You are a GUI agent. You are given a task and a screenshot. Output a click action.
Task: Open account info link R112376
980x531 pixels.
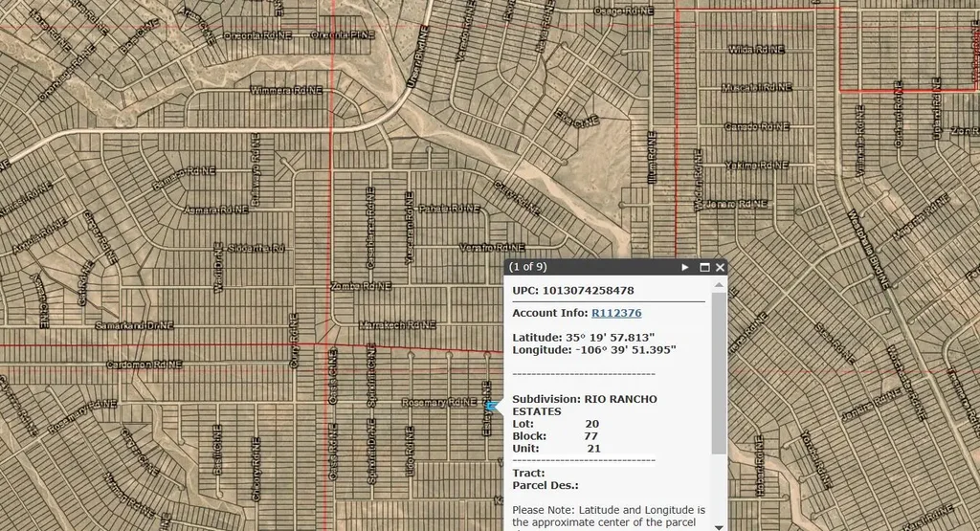[616, 313]
